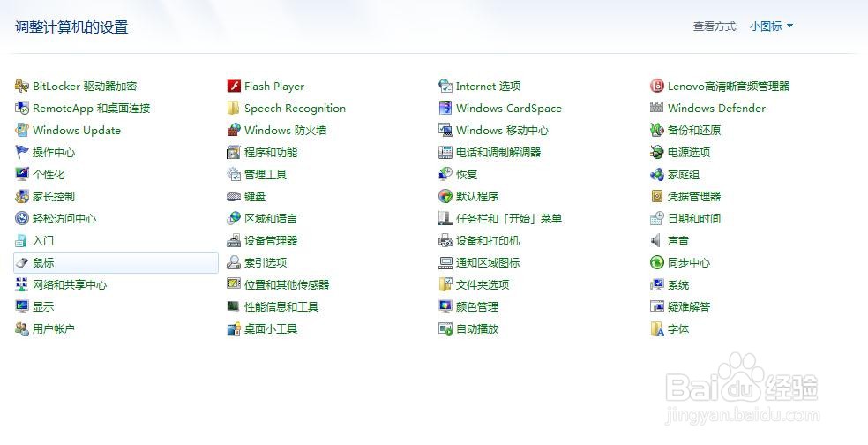Image resolution: width=868 pixels, height=445 pixels.
Task: Click the 程序和功能 icon
Action: click(234, 152)
